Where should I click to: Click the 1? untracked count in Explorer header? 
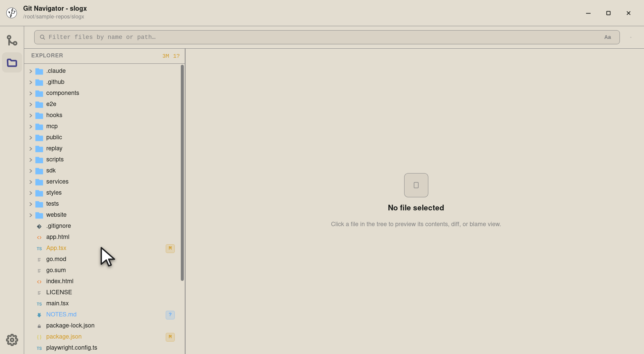pos(176,56)
